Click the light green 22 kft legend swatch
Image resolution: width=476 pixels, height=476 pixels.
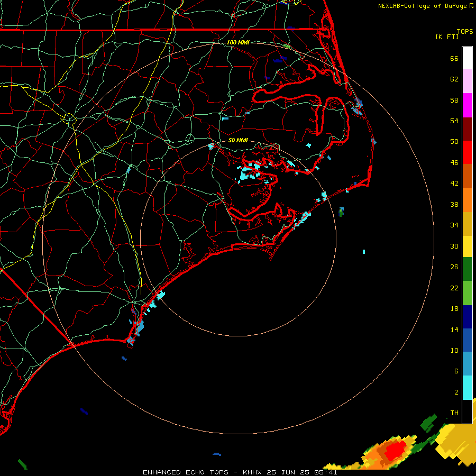(x=467, y=293)
